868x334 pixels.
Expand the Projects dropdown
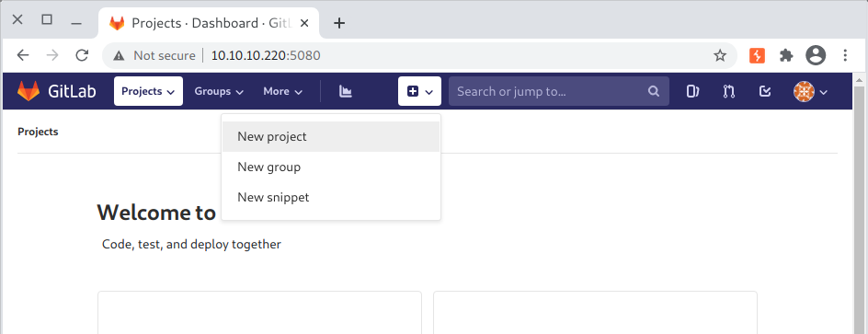[148, 91]
